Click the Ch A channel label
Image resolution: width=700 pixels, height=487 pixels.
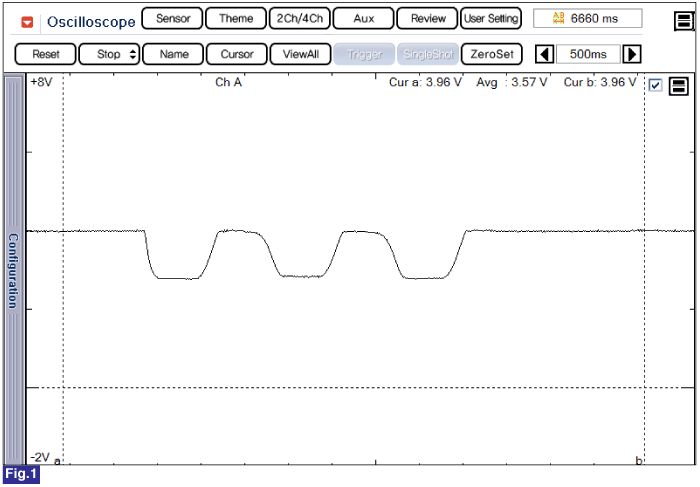[228, 83]
